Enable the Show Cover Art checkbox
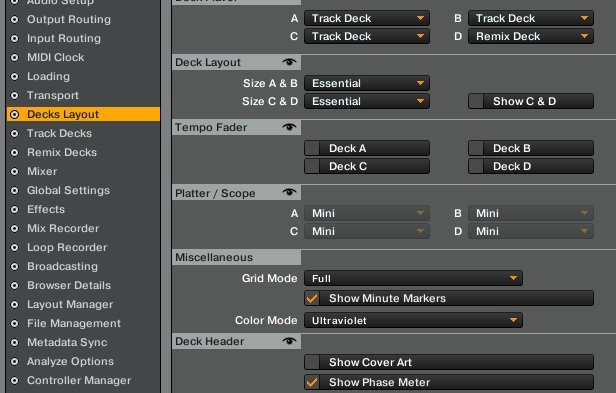Viewport: 616px width, 393px height. pyautogui.click(x=312, y=362)
